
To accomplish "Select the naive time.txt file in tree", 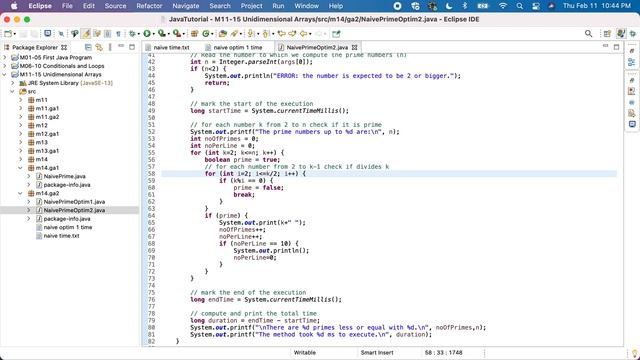I will click(61, 236).
